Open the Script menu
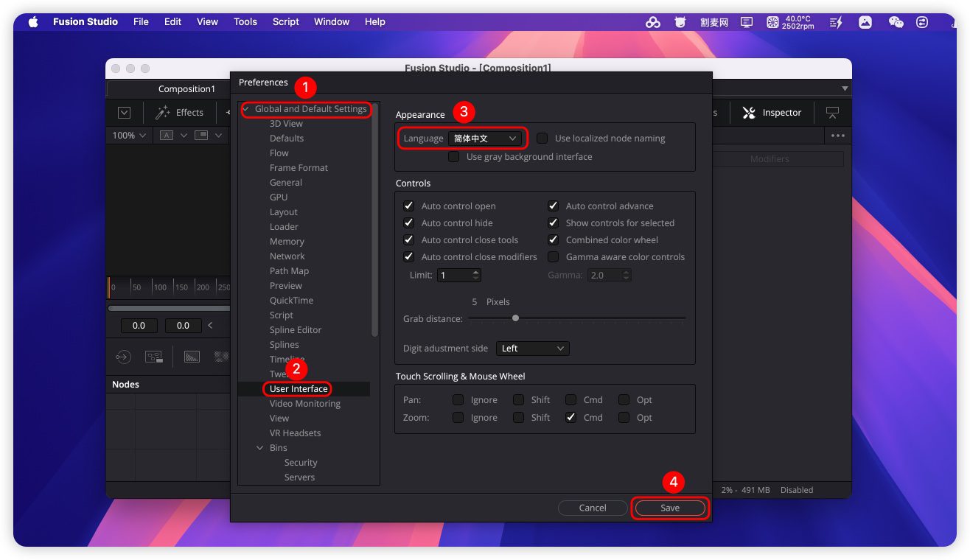970x560 pixels. pos(285,22)
